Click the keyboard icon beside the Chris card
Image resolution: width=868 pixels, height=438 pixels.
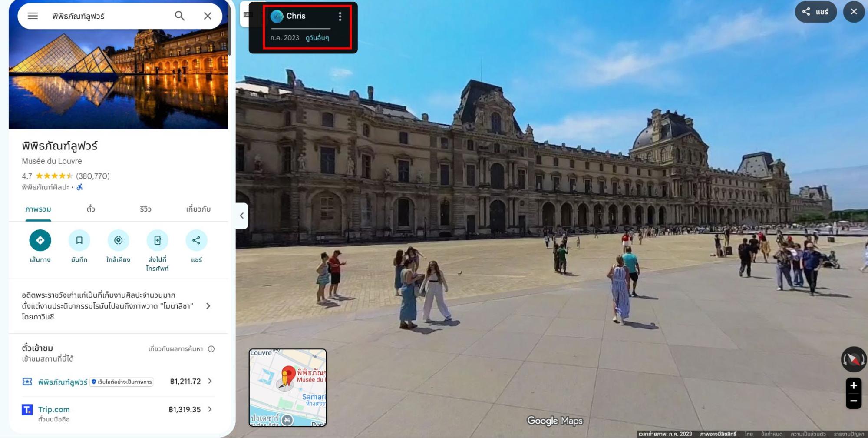248,14
